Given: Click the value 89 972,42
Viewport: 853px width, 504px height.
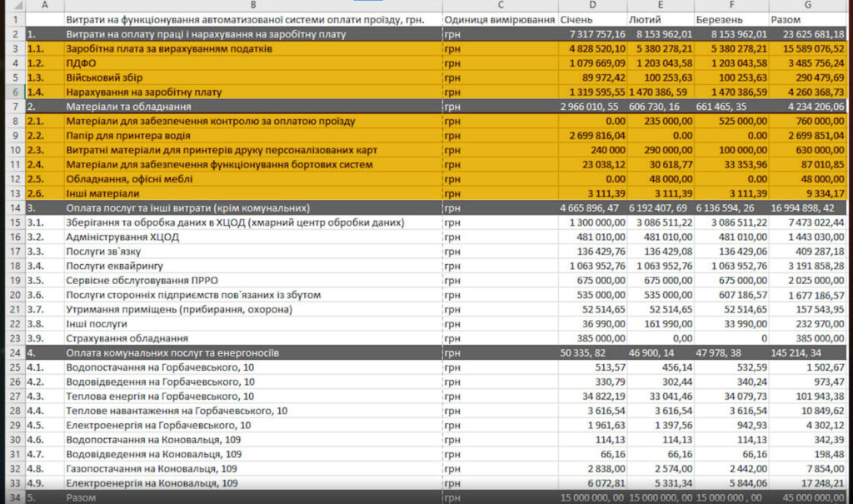Looking at the screenshot, I should click(604, 77).
